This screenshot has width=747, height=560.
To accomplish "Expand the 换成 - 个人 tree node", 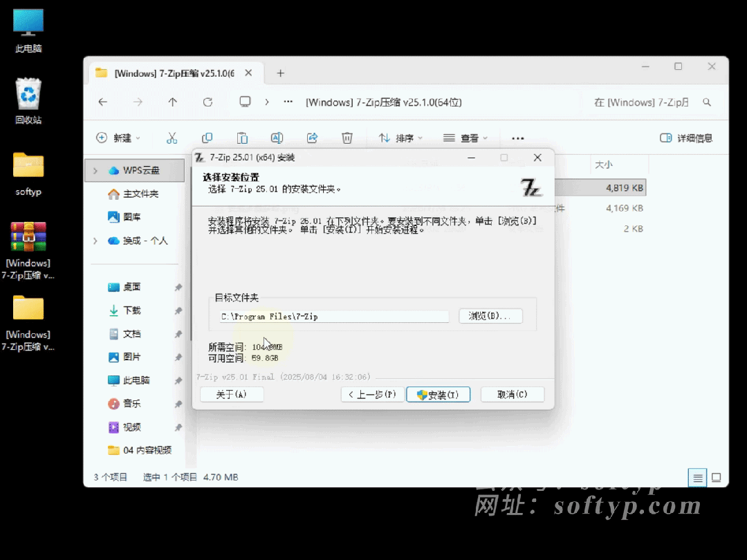I will coord(95,241).
